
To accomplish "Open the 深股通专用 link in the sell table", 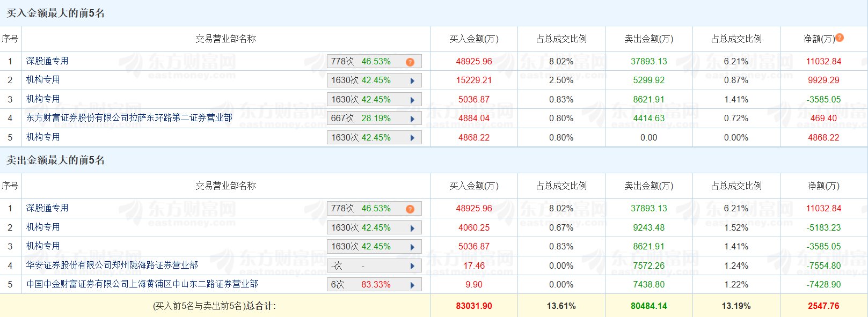I will click(x=47, y=208).
